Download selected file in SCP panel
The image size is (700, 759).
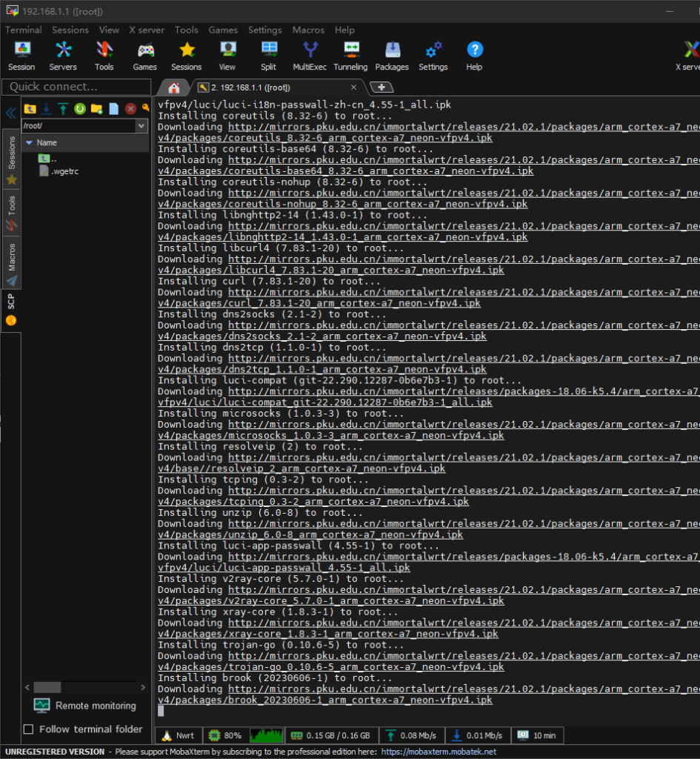47,109
